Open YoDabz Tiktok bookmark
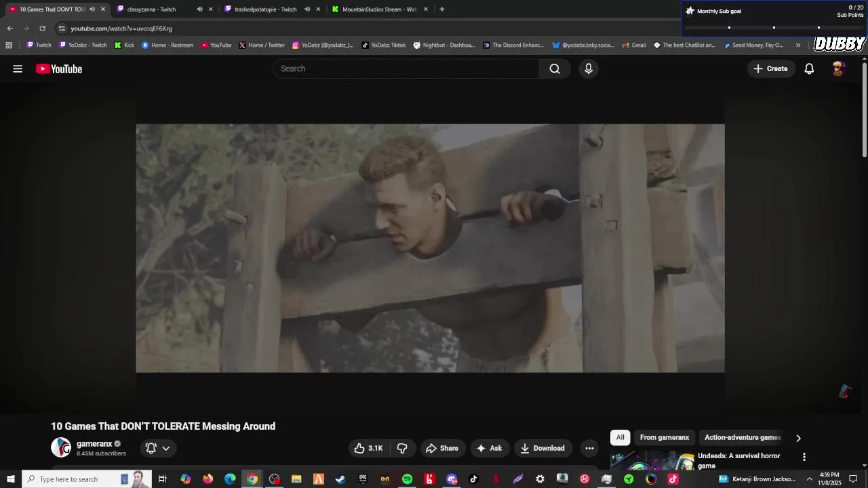This screenshot has width=868, height=488. click(383, 45)
